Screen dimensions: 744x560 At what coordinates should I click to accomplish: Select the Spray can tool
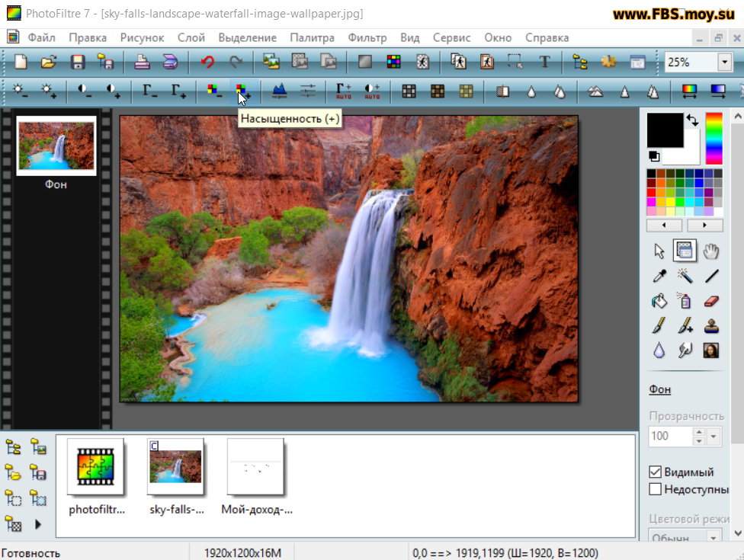click(685, 301)
